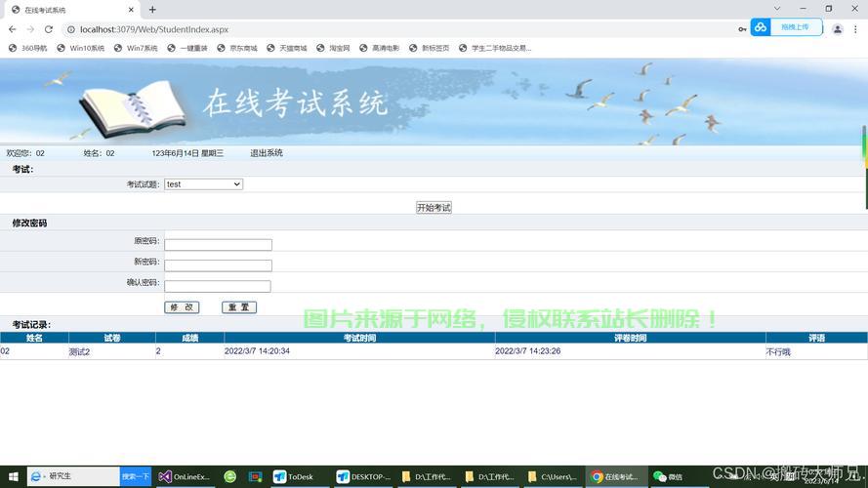Click the taskbar search box with 研究生
Image resolution: width=868 pixels, height=488 pixels.
(73, 476)
